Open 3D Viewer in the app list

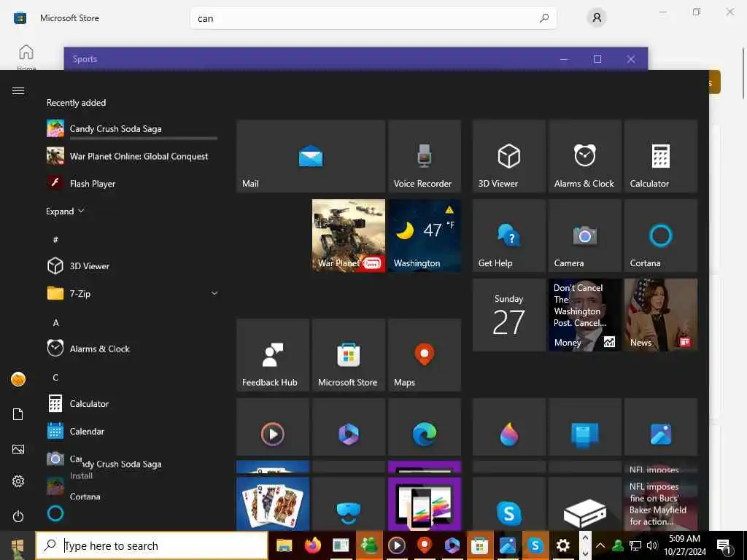(131, 265)
